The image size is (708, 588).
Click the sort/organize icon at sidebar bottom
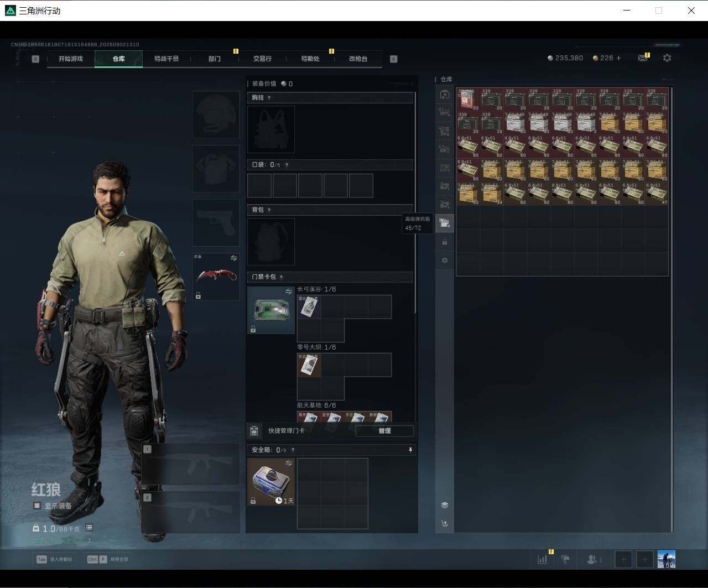click(445, 524)
